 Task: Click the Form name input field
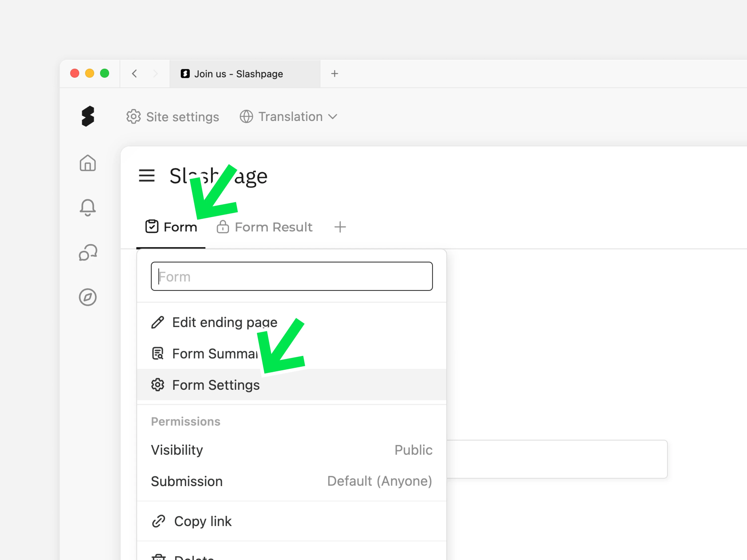click(x=292, y=276)
